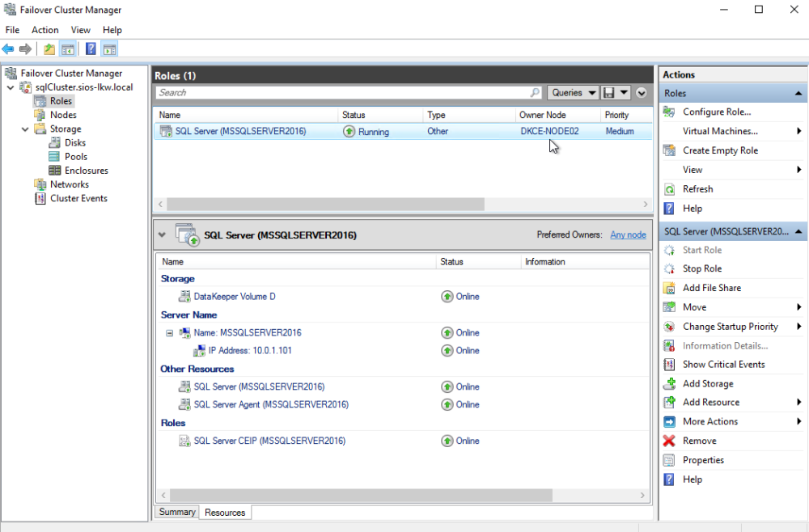This screenshot has width=809, height=532.
Task: Click the save query disk icon
Action: (x=609, y=93)
